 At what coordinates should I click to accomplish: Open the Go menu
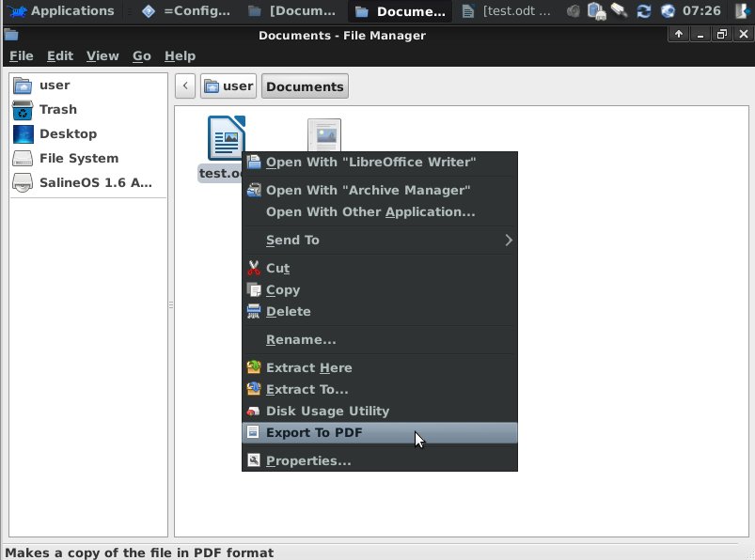142,55
